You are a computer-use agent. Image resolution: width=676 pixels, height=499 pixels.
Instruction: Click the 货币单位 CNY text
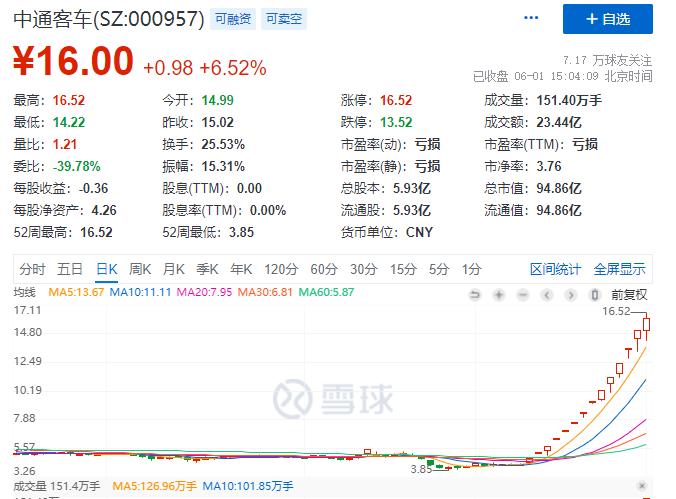click(x=419, y=232)
